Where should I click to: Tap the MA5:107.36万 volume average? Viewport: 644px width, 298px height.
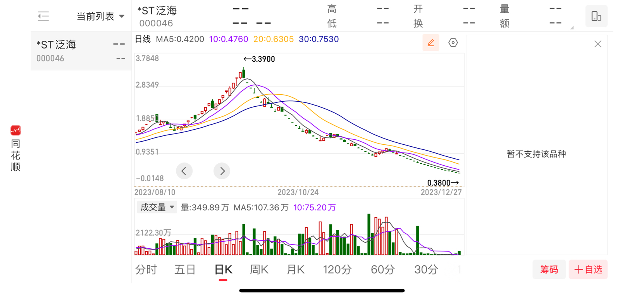261,208
